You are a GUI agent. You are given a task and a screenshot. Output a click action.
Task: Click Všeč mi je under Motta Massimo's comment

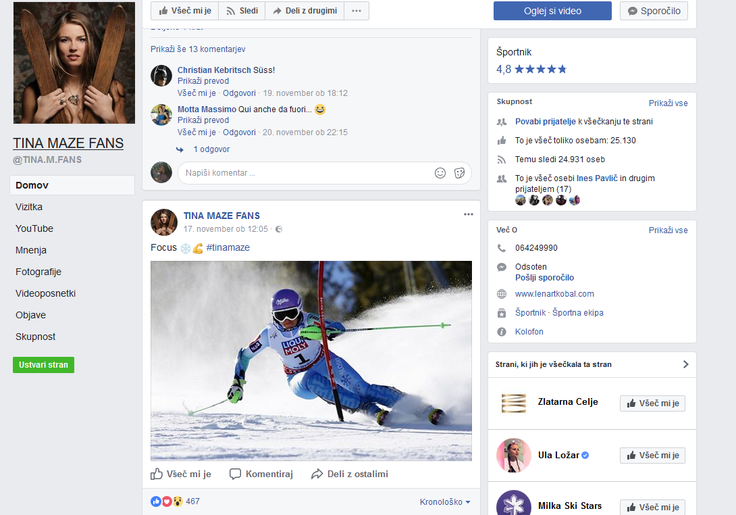(197, 132)
